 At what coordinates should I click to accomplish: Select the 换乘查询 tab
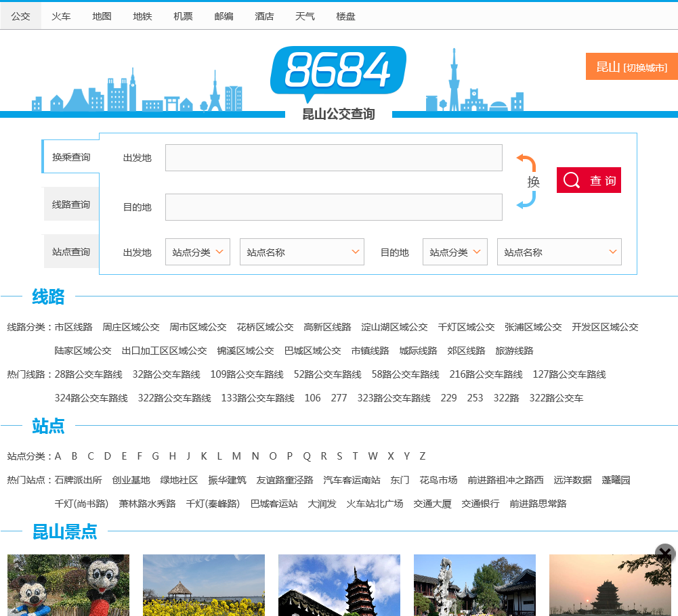coord(71,157)
